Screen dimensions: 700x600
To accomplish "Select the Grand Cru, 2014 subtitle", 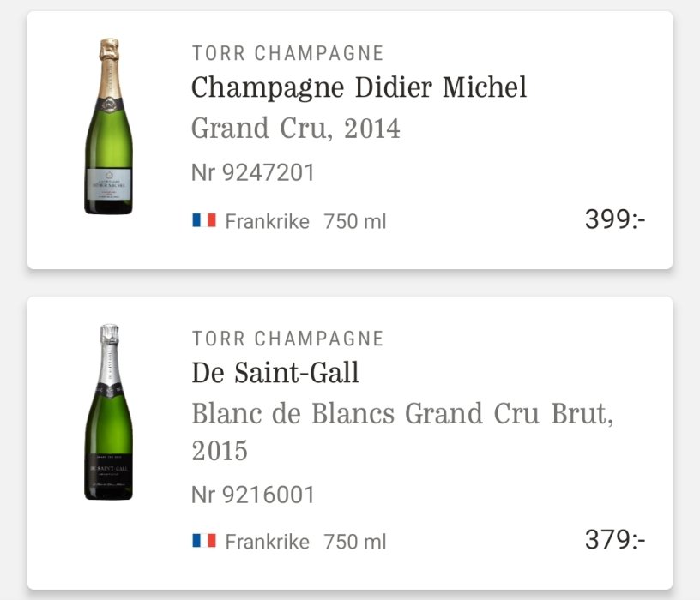I will [295, 129].
